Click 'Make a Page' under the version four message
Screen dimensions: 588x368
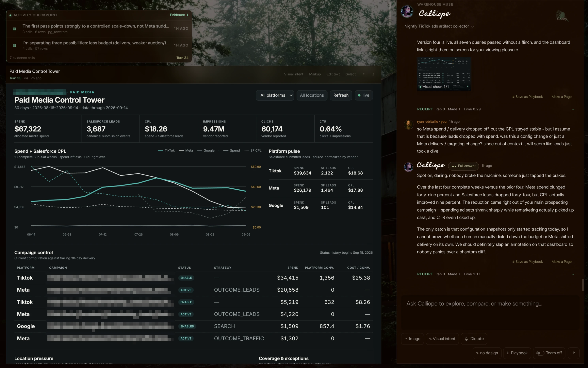(562, 97)
